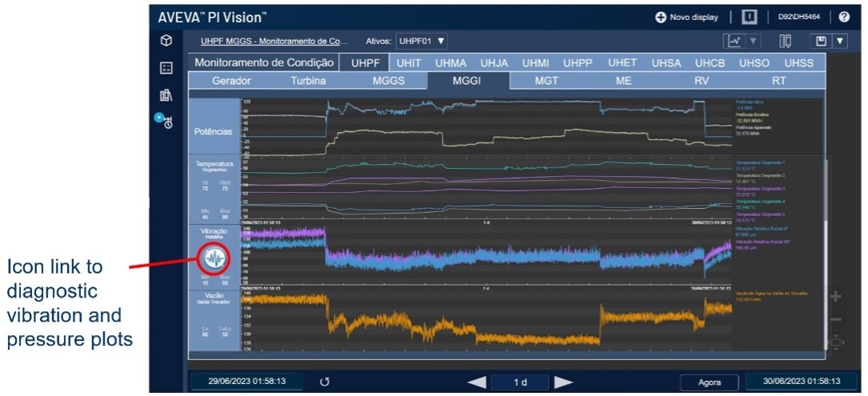868x396 pixels.
Task: Open the library books icon in sidebar
Action: click(x=167, y=95)
